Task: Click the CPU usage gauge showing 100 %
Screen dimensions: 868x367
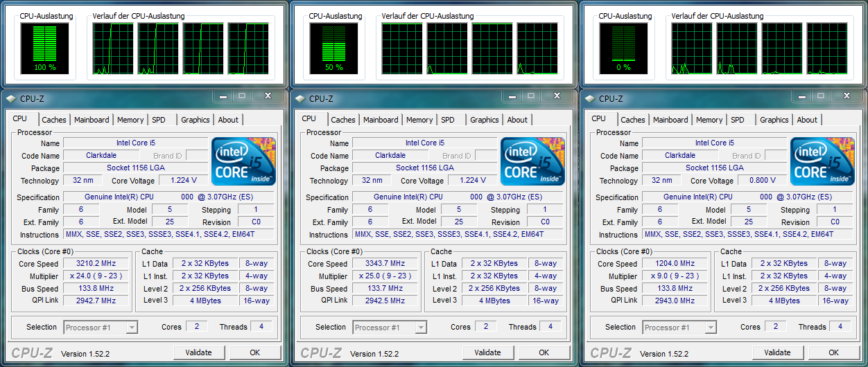Action: tap(44, 48)
